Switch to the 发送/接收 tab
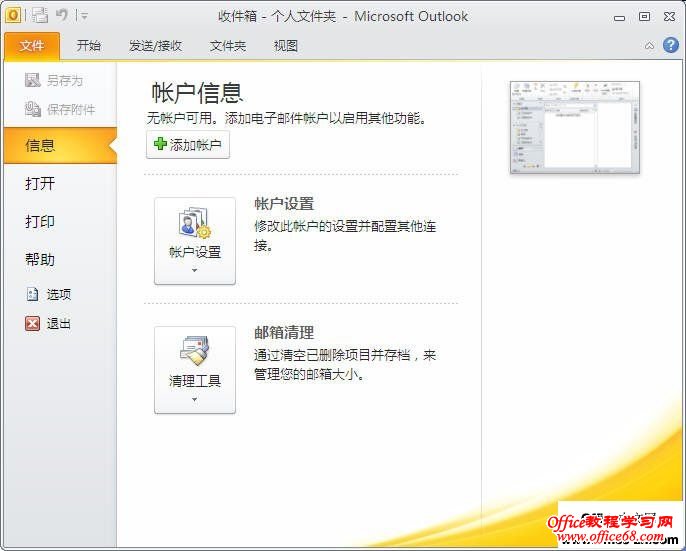The width and height of the screenshot is (686, 551). point(155,46)
